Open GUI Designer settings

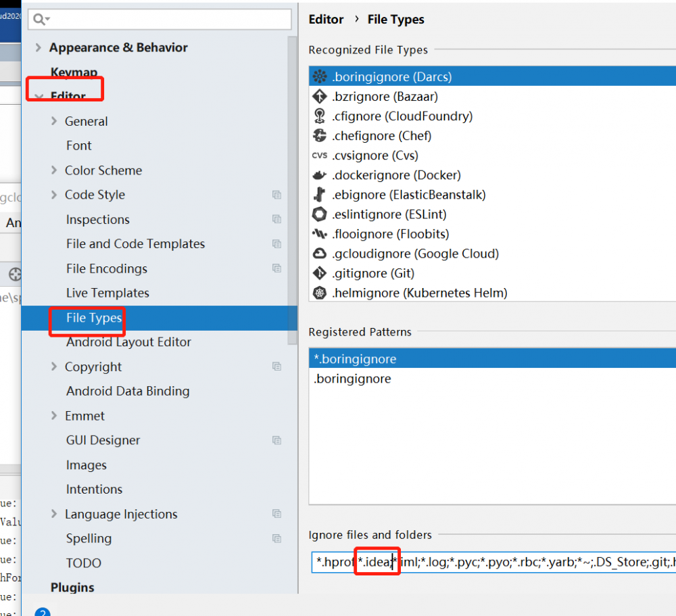[x=103, y=440]
